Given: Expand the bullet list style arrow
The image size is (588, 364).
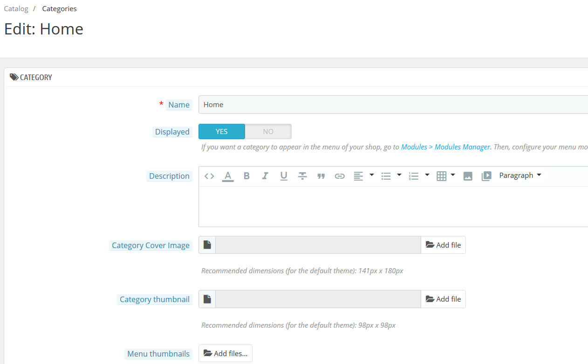Looking at the screenshot, I should [x=399, y=175].
